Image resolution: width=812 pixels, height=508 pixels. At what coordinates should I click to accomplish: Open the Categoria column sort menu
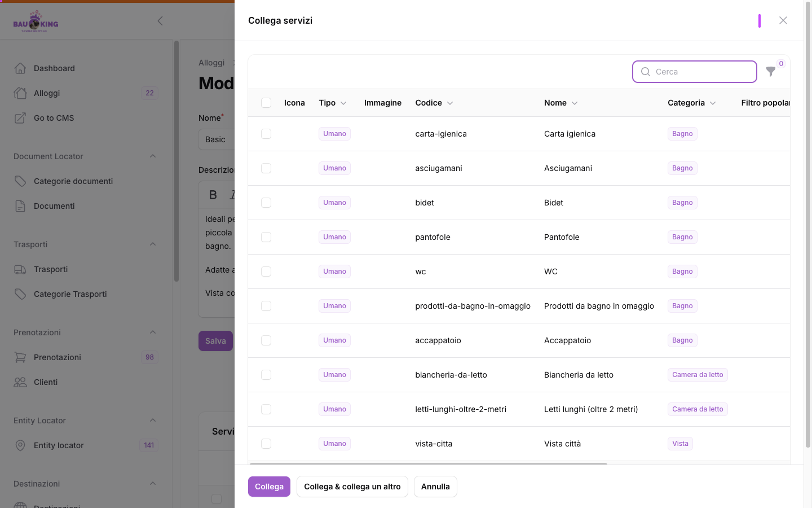pyautogui.click(x=713, y=103)
